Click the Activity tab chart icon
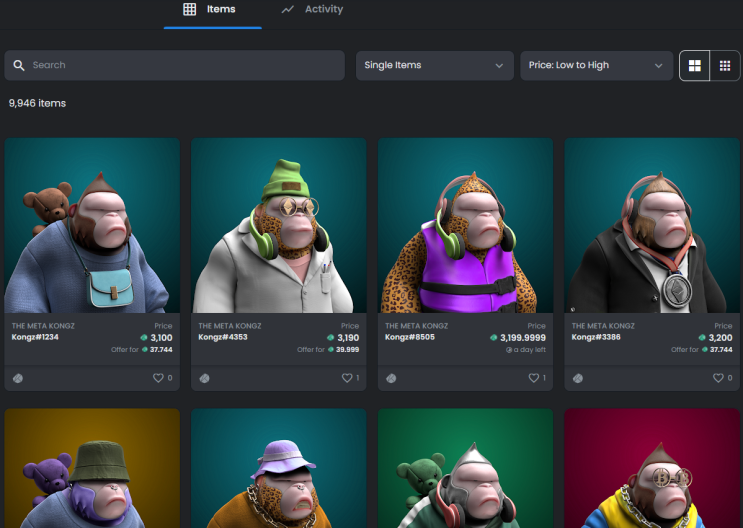 [x=288, y=9]
